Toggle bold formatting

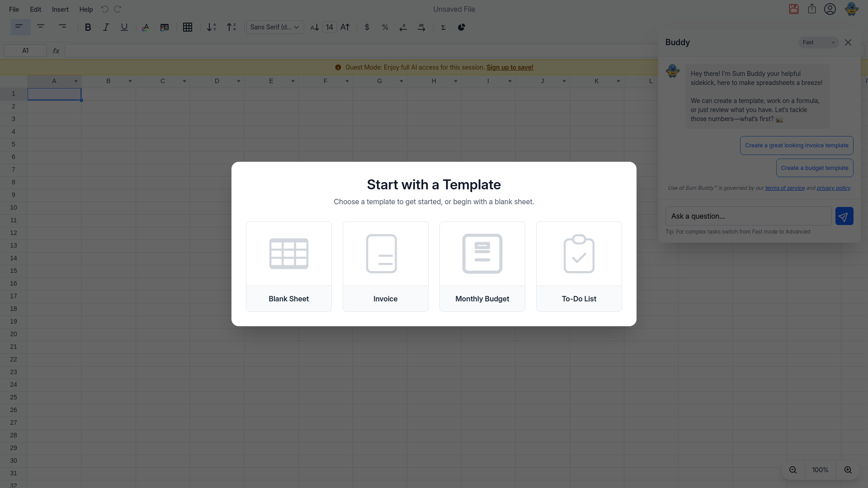[88, 28]
